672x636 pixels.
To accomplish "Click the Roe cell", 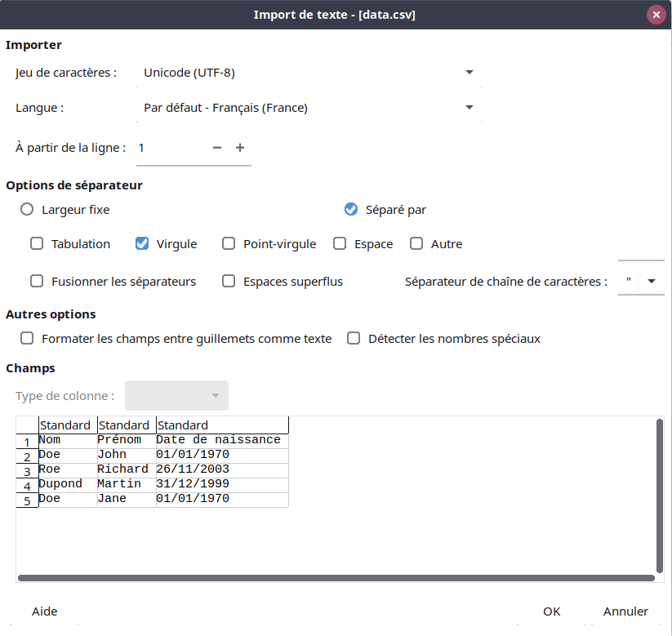I will (x=68, y=469).
